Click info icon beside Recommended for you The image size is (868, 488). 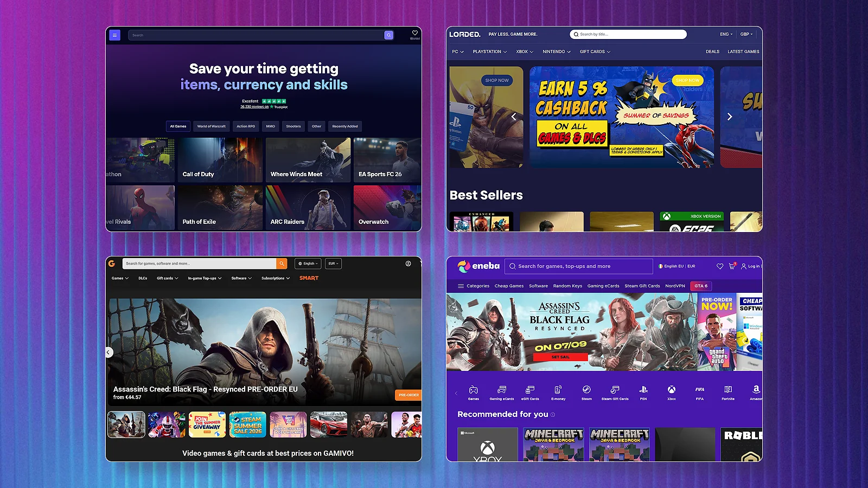(x=553, y=415)
